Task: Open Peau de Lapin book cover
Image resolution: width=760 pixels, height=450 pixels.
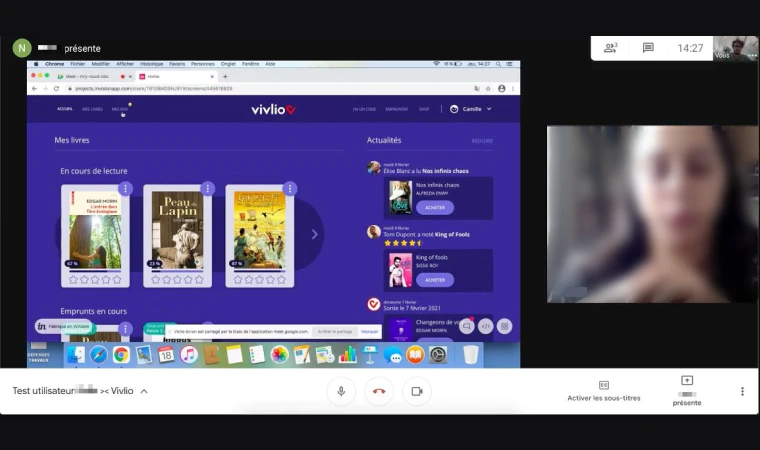Action: (177, 230)
